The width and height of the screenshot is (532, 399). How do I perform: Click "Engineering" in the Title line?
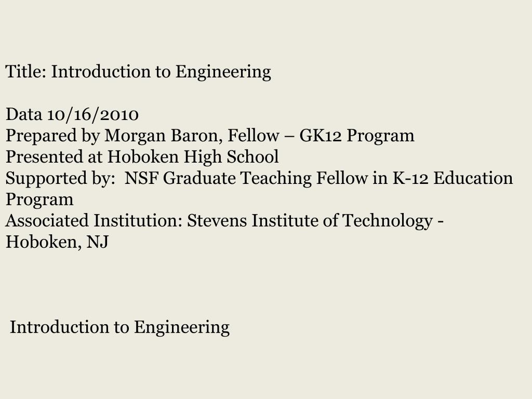tap(223, 72)
